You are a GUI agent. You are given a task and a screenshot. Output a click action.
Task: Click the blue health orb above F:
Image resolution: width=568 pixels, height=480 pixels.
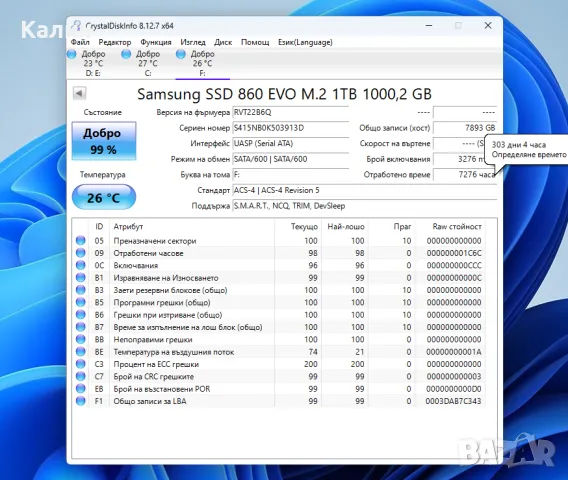tap(180, 54)
